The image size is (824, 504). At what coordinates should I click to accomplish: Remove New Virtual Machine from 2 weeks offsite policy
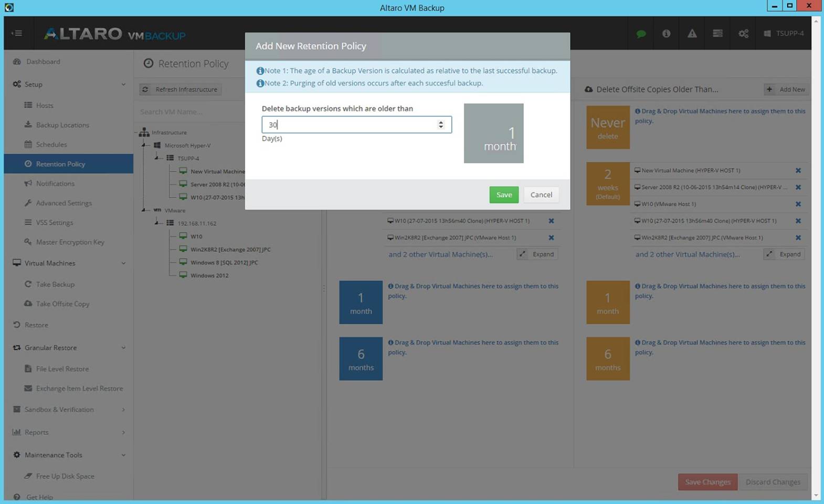click(x=798, y=170)
